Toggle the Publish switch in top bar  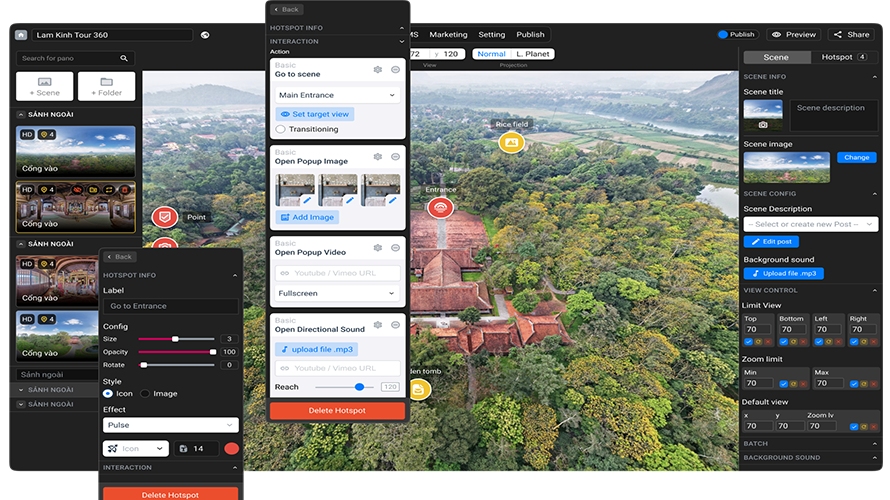723,35
